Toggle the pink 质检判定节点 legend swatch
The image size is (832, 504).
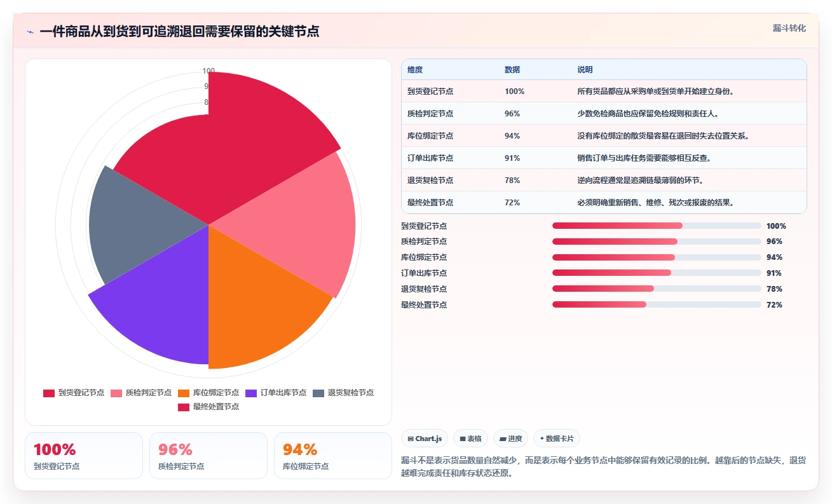pos(116,393)
